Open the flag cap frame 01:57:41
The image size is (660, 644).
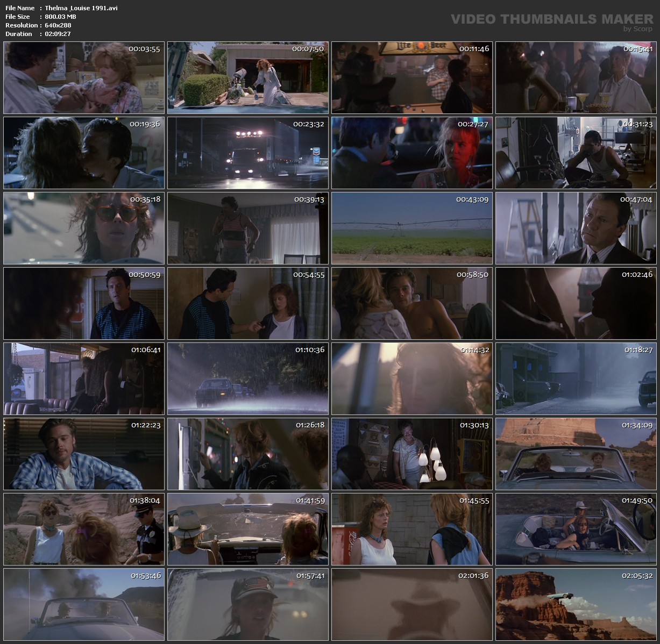[248, 604]
